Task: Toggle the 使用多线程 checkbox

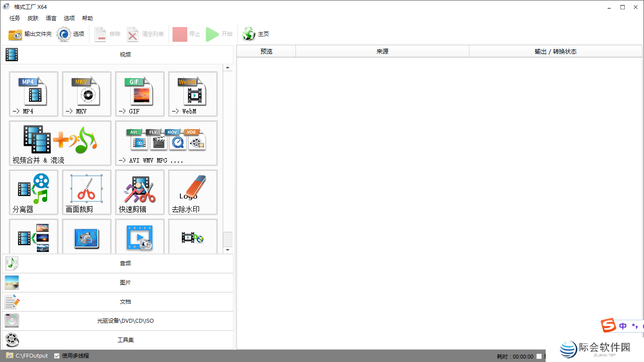Action: pyautogui.click(x=57, y=356)
